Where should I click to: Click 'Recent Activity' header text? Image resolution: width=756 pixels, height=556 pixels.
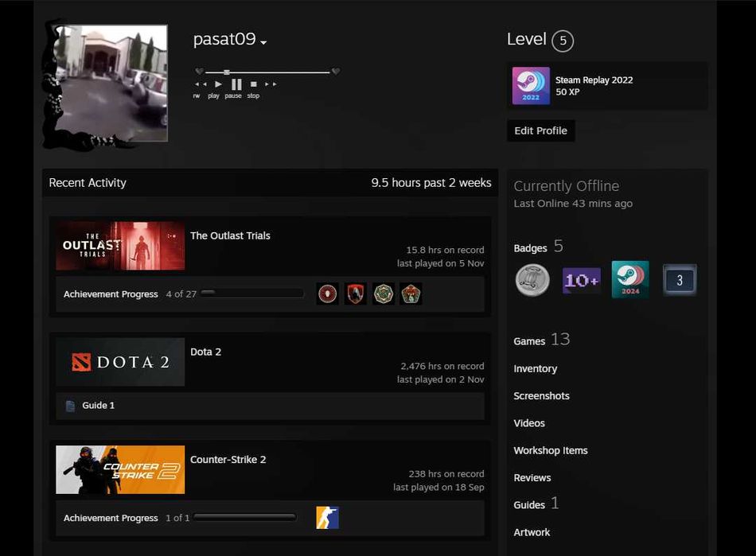coord(88,183)
